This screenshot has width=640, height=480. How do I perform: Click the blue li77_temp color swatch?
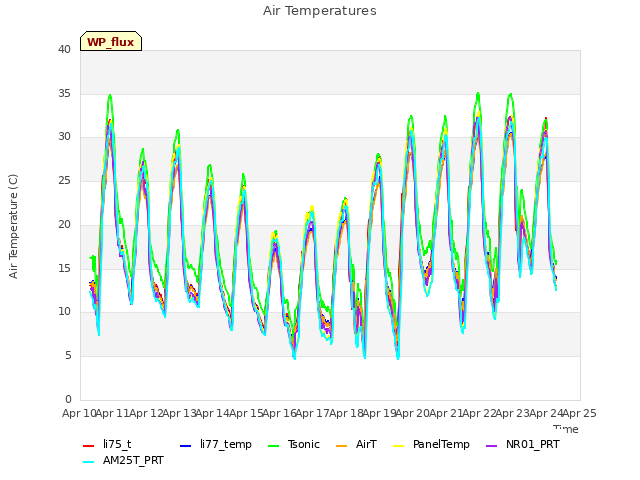click(186, 446)
